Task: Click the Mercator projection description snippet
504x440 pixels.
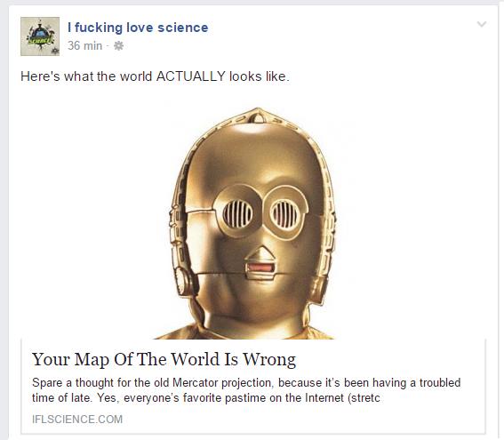Action: click(246, 390)
